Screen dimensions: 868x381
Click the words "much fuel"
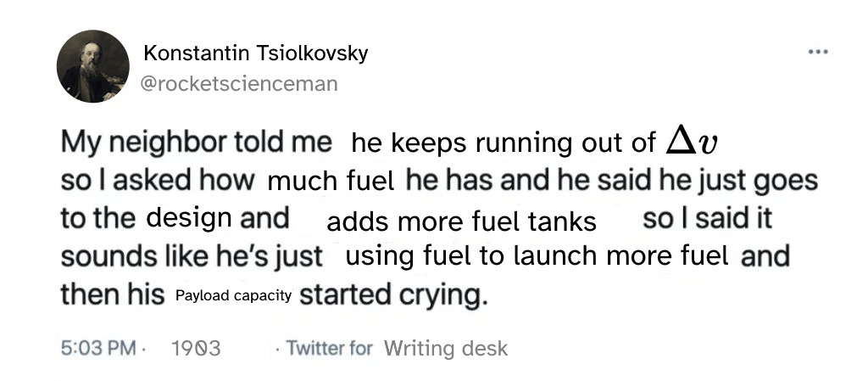(331, 181)
